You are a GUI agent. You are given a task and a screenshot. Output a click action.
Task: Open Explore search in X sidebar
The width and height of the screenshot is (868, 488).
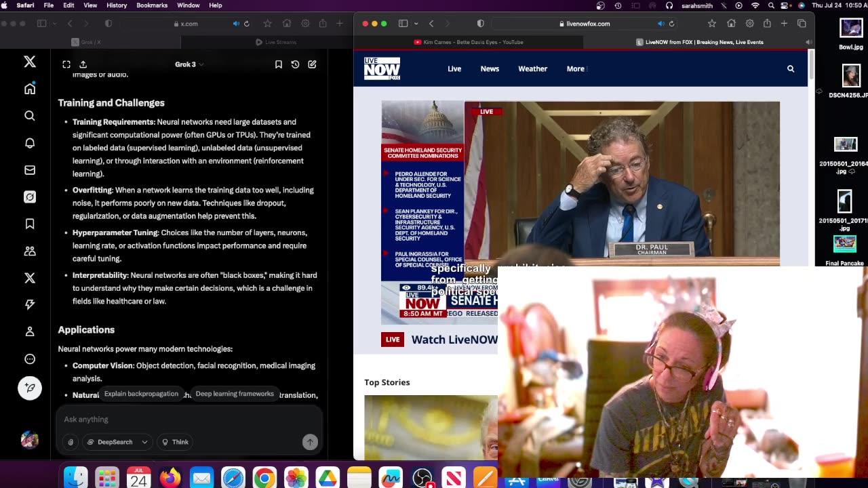pos(30,116)
